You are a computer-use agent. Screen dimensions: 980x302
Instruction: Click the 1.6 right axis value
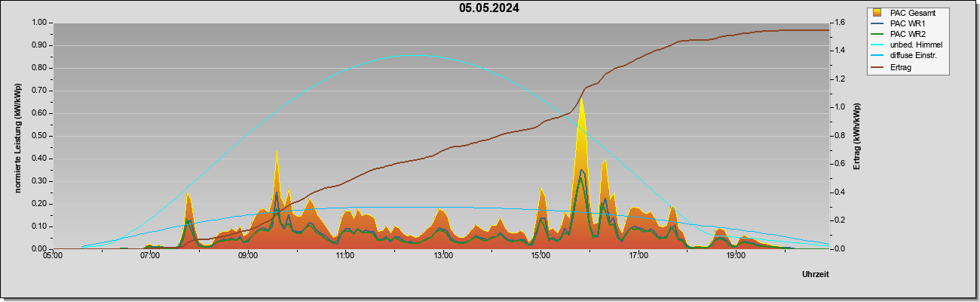(x=838, y=23)
